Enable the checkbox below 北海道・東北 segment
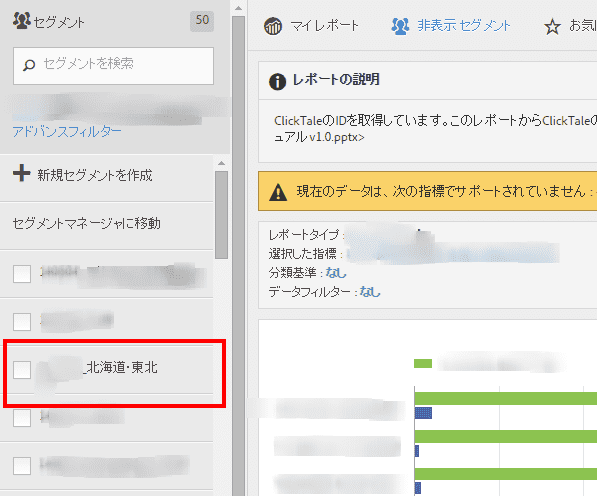The image size is (597, 496). (x=22, y=418)
